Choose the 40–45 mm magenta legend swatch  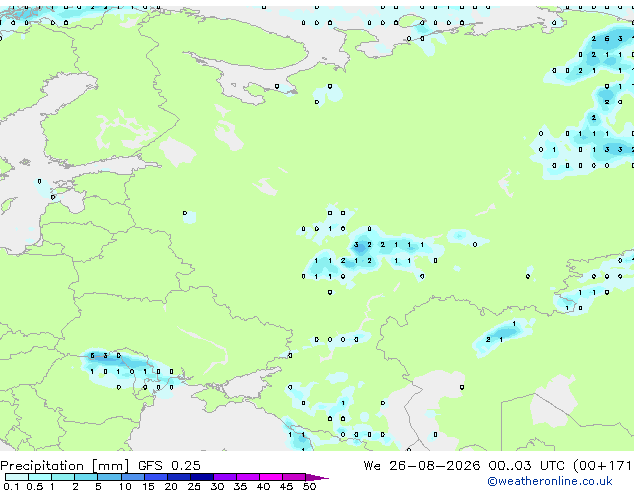pos(271,477)
